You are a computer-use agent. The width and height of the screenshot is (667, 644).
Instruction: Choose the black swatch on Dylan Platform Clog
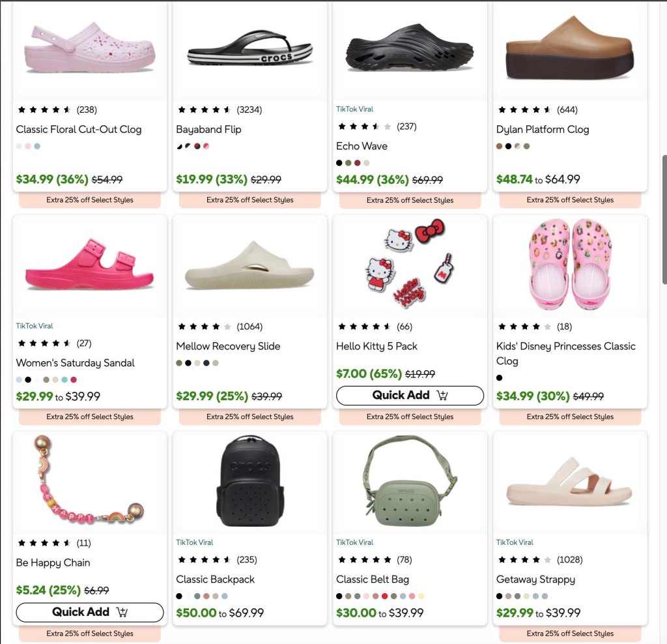pos(508,146)
